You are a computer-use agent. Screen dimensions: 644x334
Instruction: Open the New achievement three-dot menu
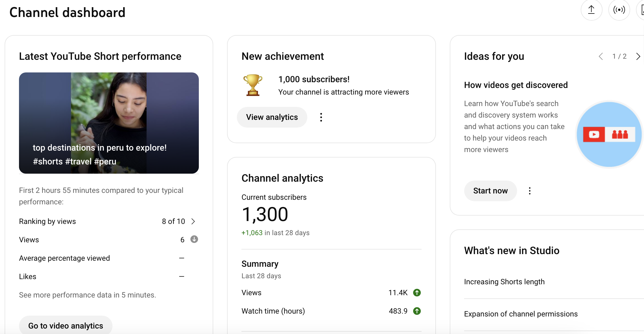coord(321,117)
